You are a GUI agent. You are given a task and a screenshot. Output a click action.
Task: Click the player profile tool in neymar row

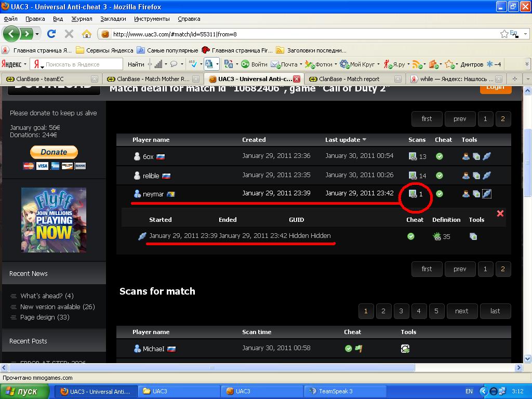point(466,194)
